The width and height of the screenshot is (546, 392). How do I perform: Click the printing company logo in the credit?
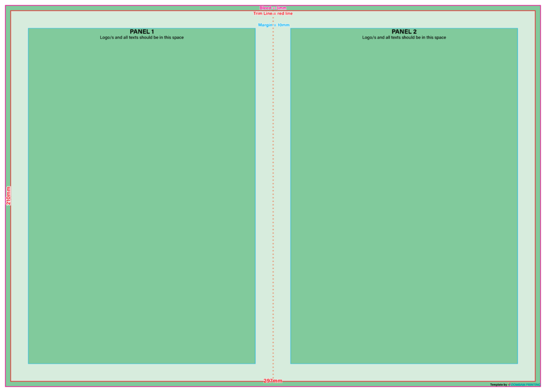tap(524, 385)
